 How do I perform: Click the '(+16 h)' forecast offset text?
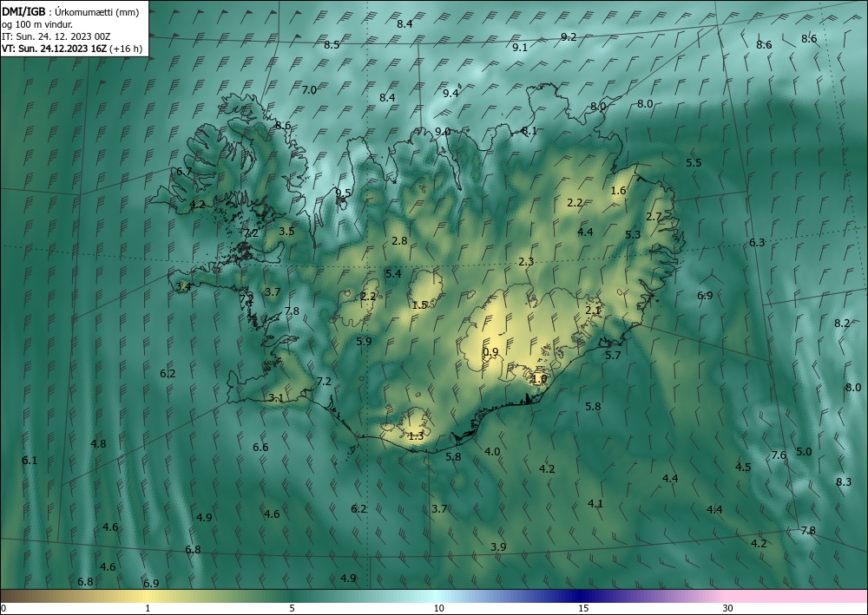126,49
